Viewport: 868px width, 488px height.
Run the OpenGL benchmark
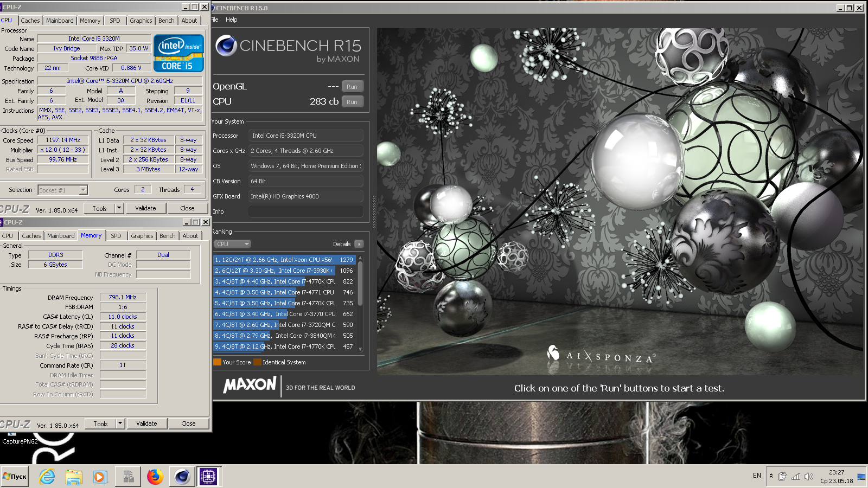coord(352,87)
